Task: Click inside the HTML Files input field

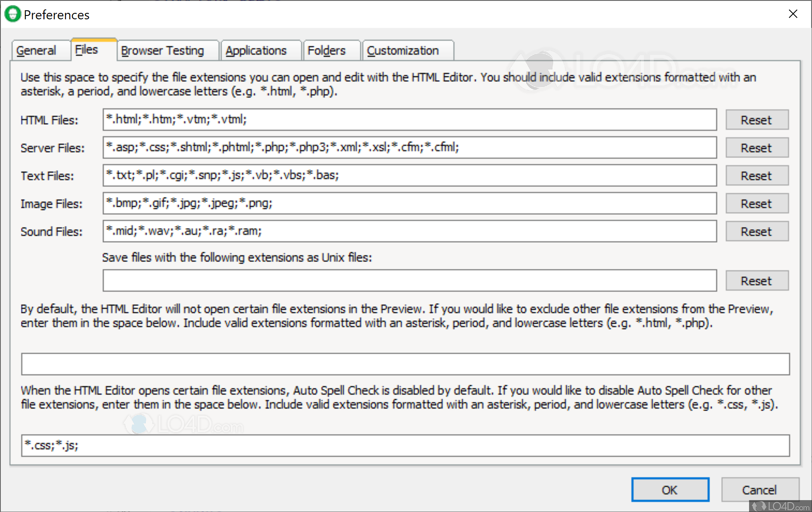Action: pos(409,120)
